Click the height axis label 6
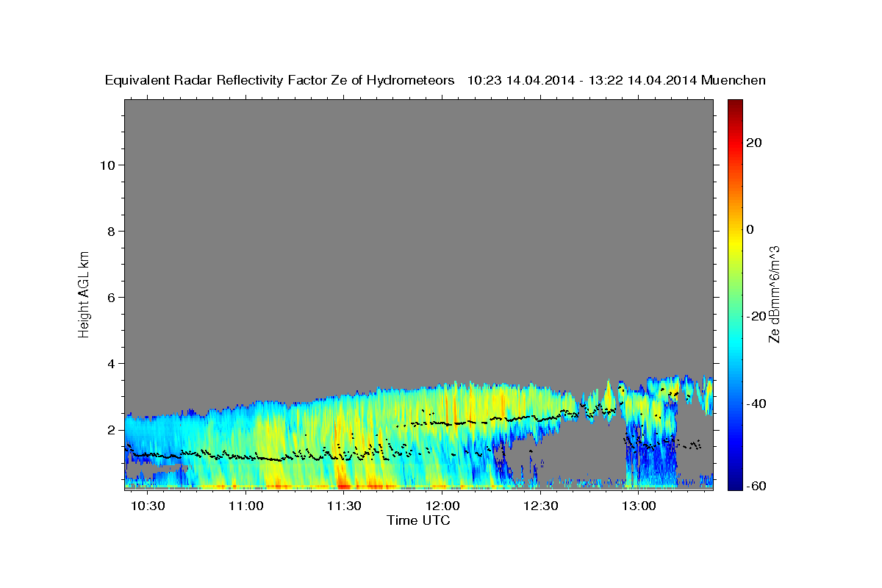The width and height of the screenshot is (882, 588). [x=112, y=298]
